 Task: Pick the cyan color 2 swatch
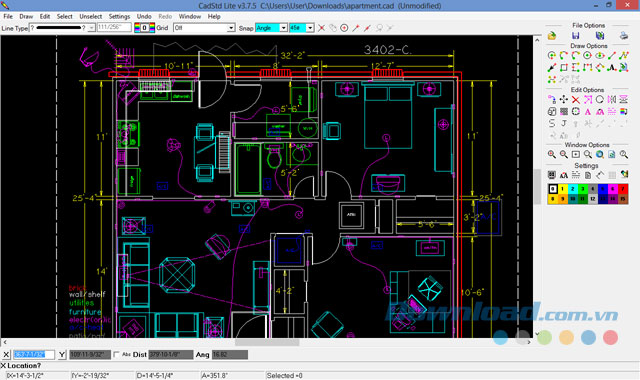572,189
